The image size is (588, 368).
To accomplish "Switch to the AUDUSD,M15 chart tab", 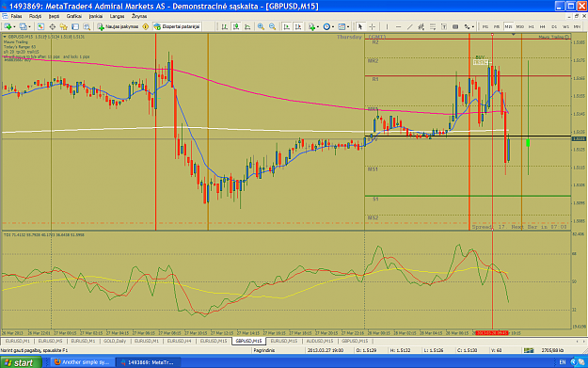I will [320, 341].
